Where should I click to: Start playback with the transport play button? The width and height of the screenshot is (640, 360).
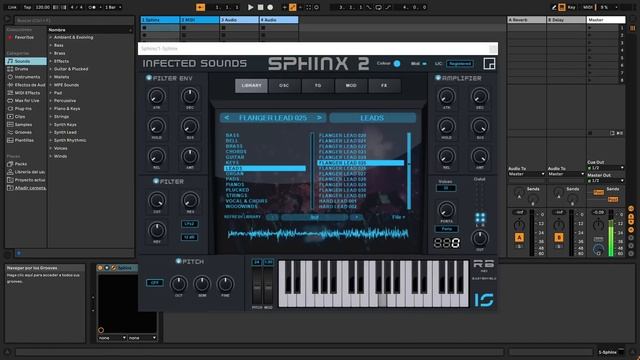(250, 7)
